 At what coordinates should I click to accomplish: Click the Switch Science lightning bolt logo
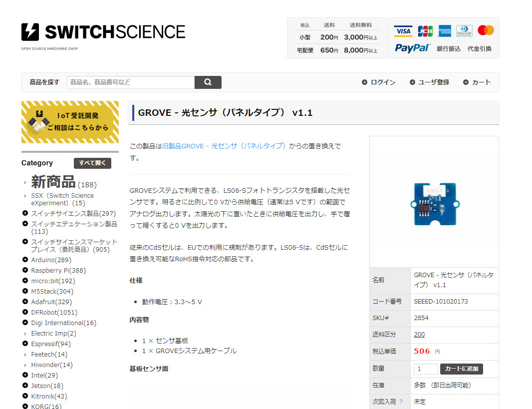pyautogui.click(x=30, y=32)
